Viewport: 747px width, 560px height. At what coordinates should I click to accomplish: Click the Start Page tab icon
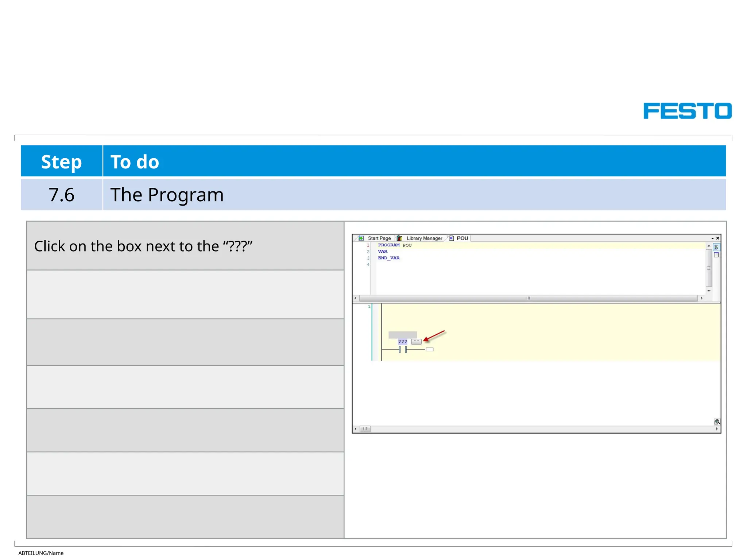pyautogui.click(x=361, y=238)
